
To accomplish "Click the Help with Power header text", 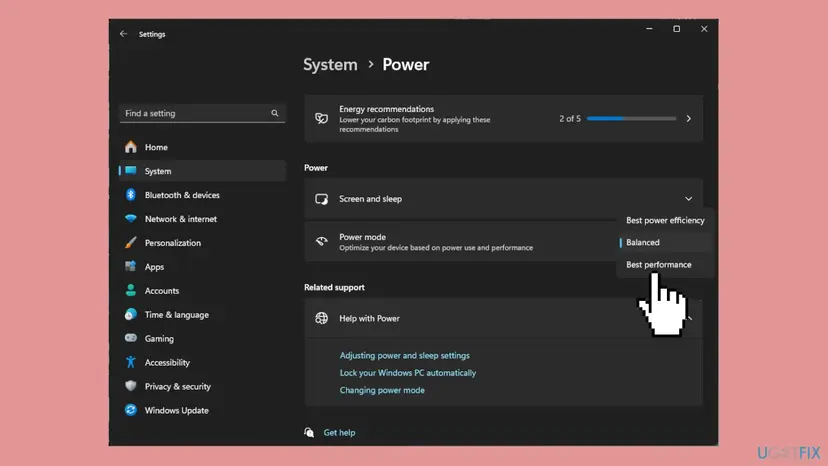I will [369, 319].
